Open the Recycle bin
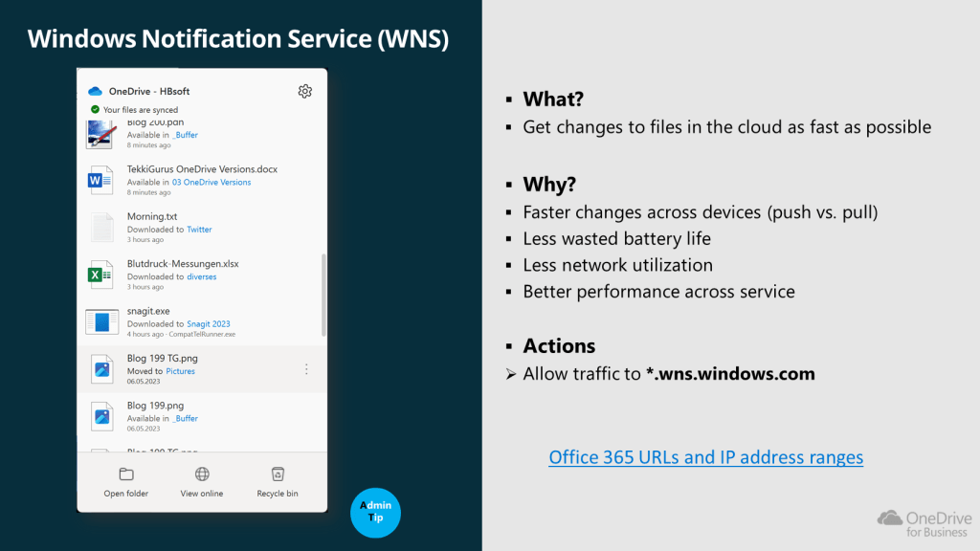 (x=278, y=482)
